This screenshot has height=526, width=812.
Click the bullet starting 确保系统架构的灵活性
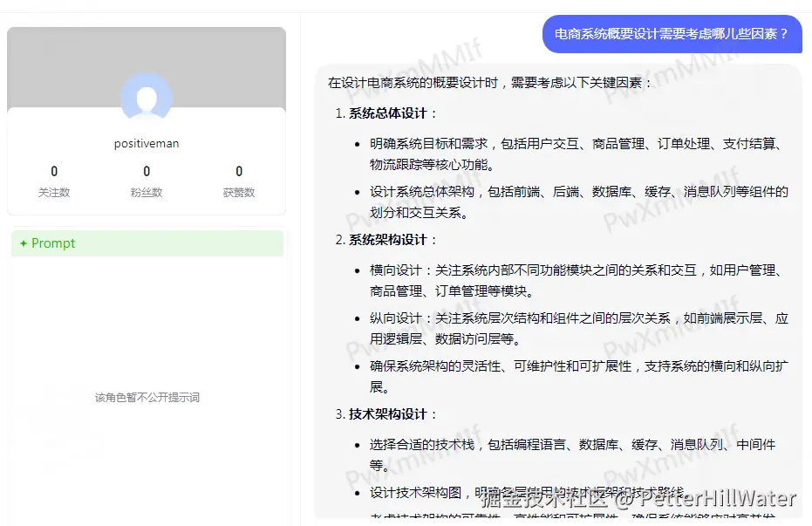point(578,376)
